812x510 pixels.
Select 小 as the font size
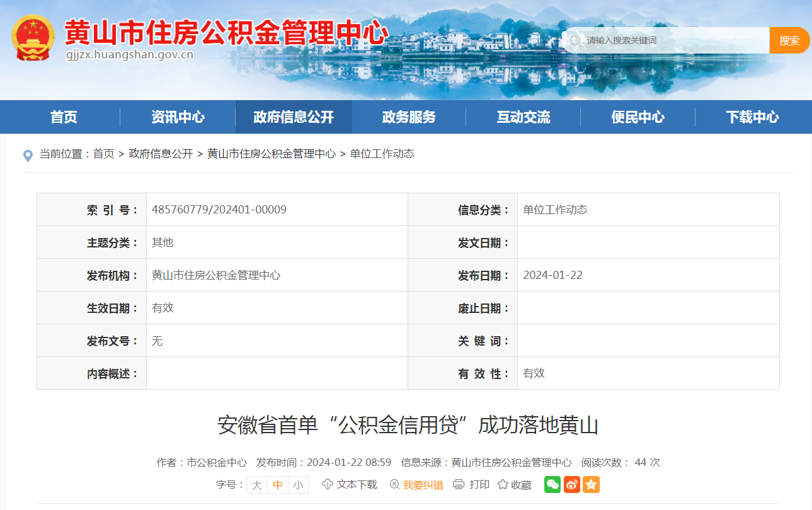(x=297, y=485)
